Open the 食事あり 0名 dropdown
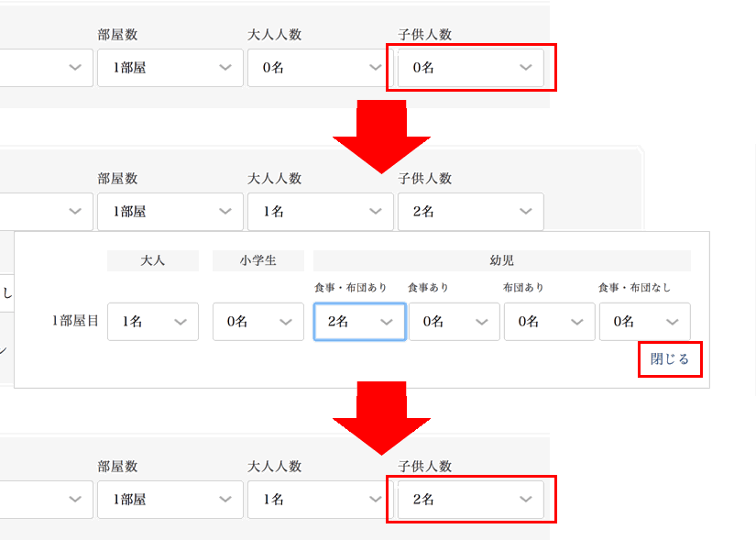The height and width of the screenshot is (540, 756). coord(455,322)
